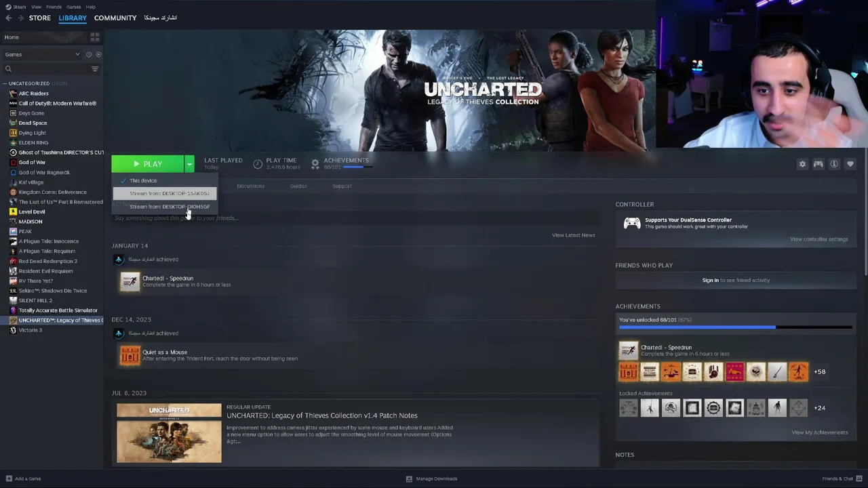
Task: Select the checked 'This device' option
Action: point(165,181)
